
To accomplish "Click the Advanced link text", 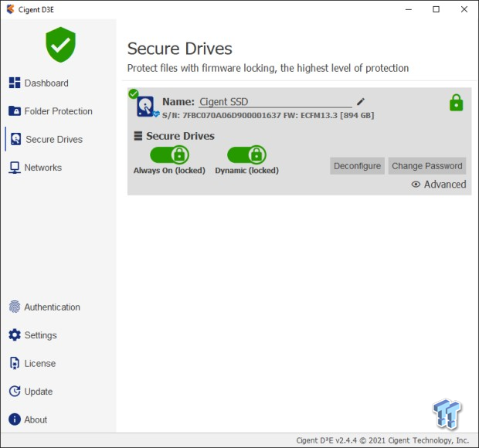I will 445,184.
